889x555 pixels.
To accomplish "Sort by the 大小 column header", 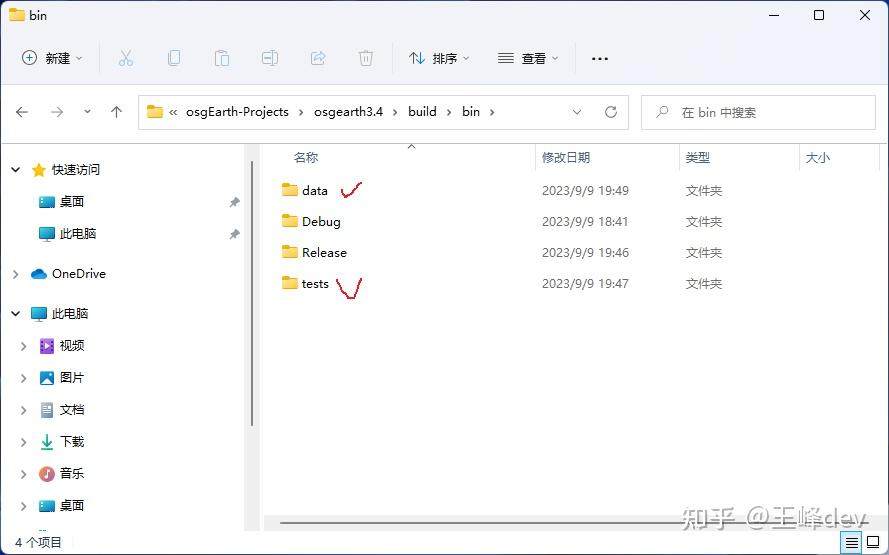I will (x=818, y=158).
